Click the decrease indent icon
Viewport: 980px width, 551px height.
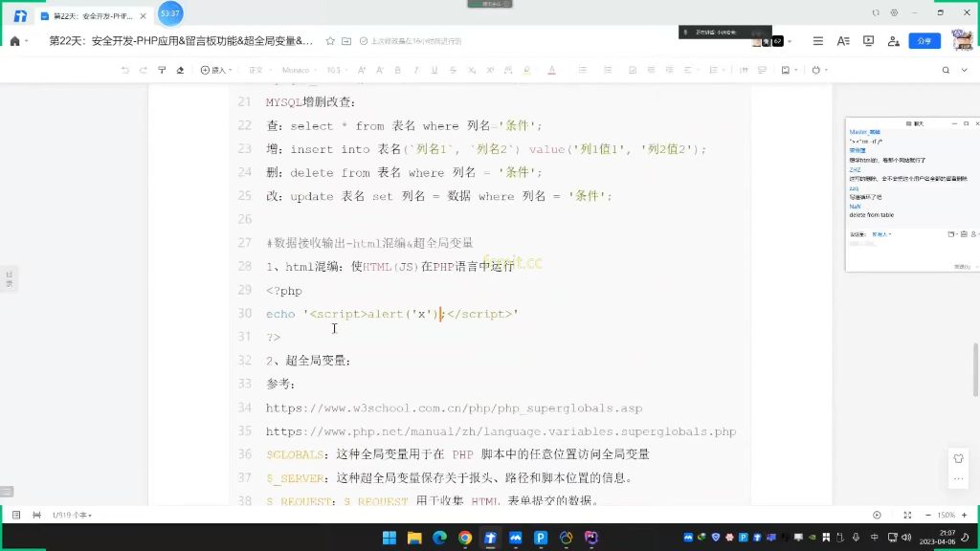coord(651,70)
